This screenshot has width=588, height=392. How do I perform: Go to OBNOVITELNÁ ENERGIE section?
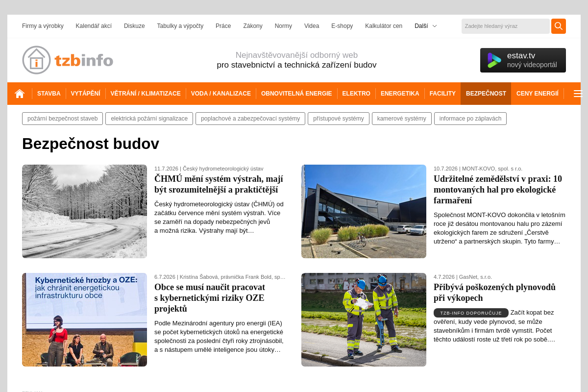[296, 94]
